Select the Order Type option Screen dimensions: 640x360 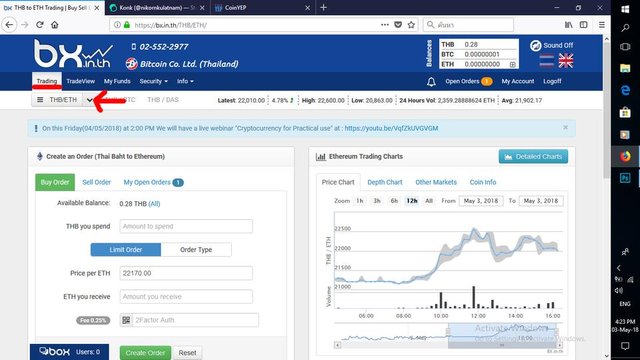196,250
